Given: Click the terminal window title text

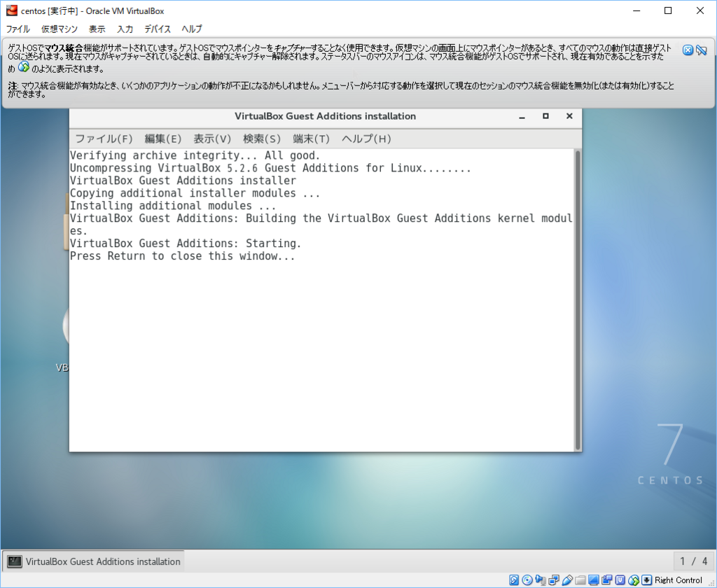Looking at the screenshot, I should pos(325,116).
